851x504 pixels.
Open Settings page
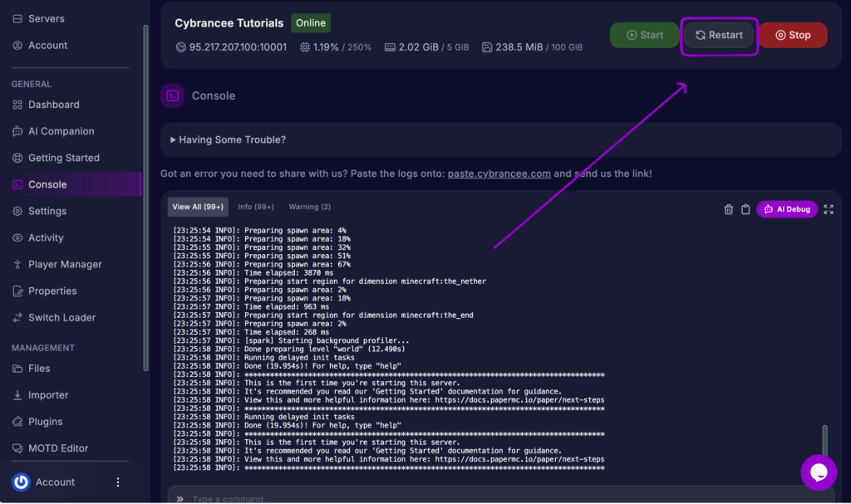(x=47, y=211)
